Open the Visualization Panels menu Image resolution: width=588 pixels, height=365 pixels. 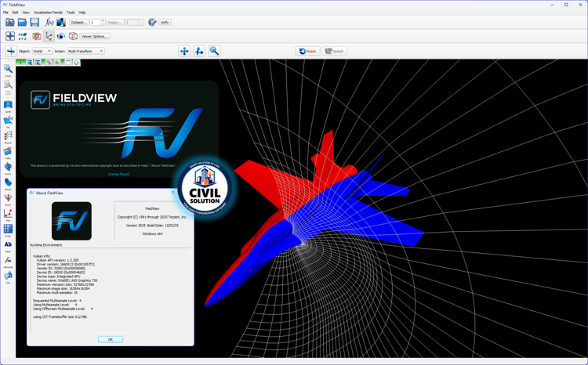48,13
